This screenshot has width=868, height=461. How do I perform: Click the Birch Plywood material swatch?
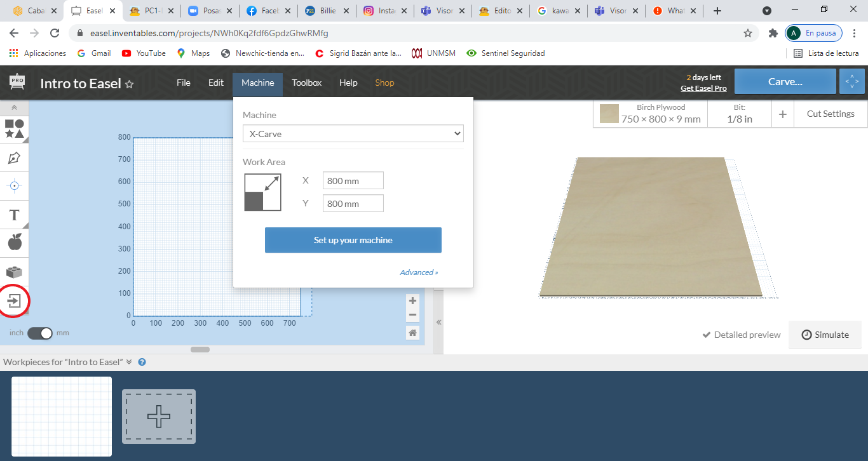[609, 114]
